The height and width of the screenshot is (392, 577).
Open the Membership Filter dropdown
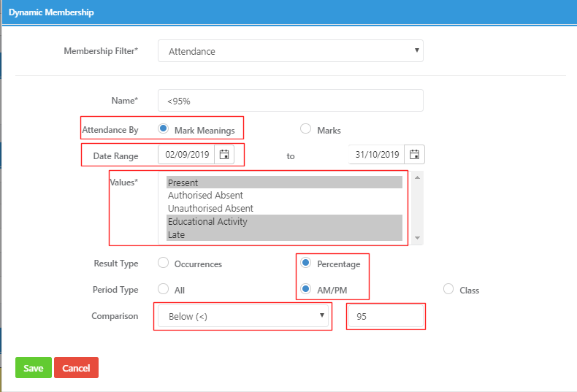(291, 51)
